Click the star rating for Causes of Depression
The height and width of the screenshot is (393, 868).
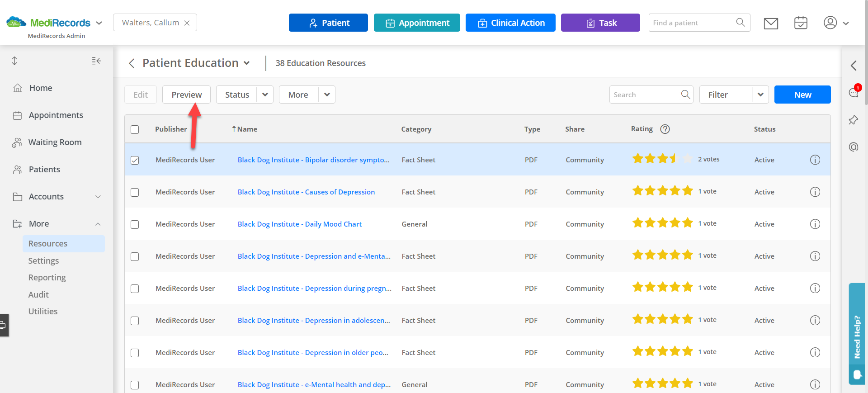tap(662, 191)
